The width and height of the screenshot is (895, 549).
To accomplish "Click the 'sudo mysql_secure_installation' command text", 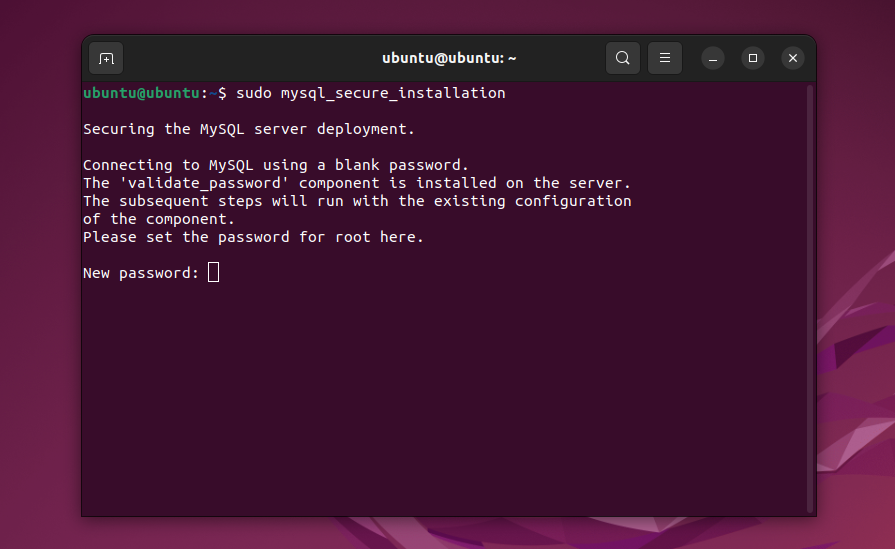I will [370, 93].
